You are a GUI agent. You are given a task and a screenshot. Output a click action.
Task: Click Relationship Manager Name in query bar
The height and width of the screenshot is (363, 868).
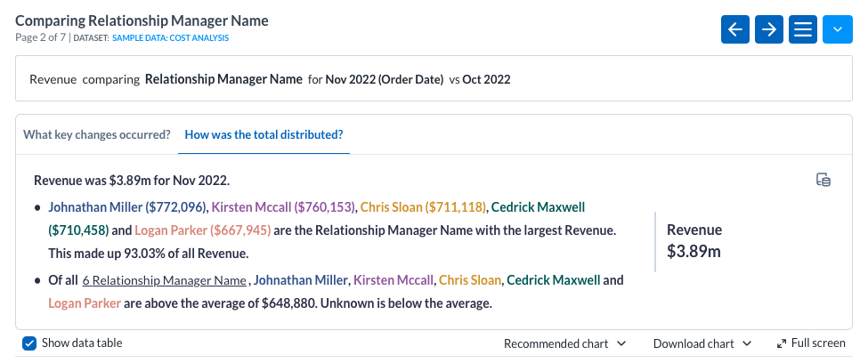point(223,79)
